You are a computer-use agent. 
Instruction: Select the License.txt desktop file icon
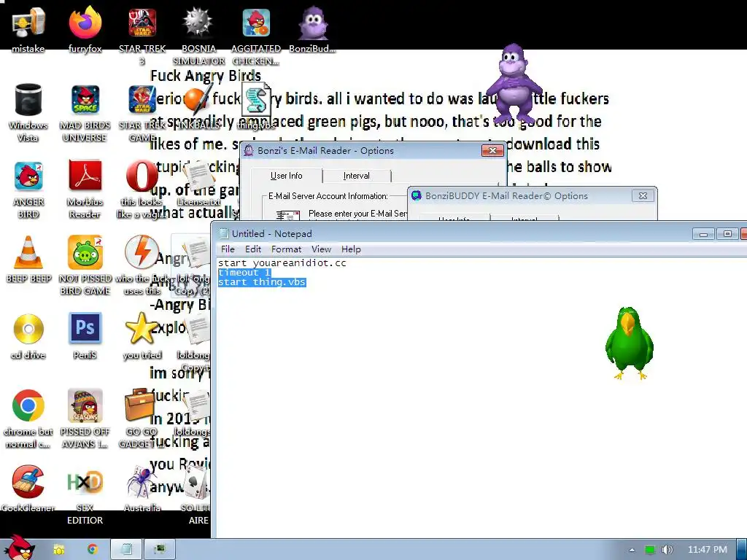(x=199, y=177)
